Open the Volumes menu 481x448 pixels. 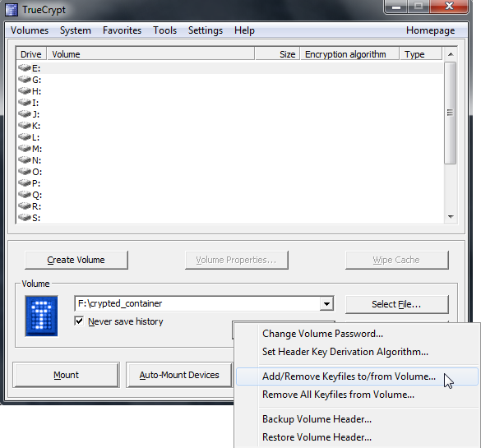coord(30,30)
